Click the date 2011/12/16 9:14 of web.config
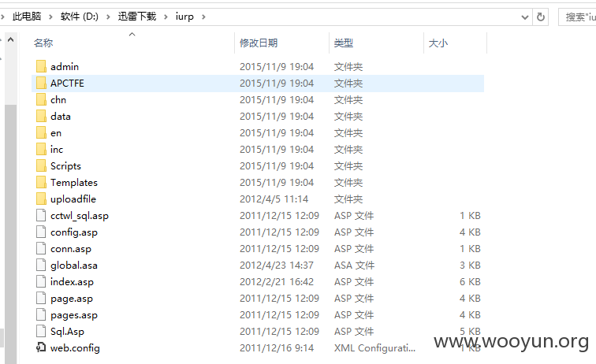 [277, 347]
